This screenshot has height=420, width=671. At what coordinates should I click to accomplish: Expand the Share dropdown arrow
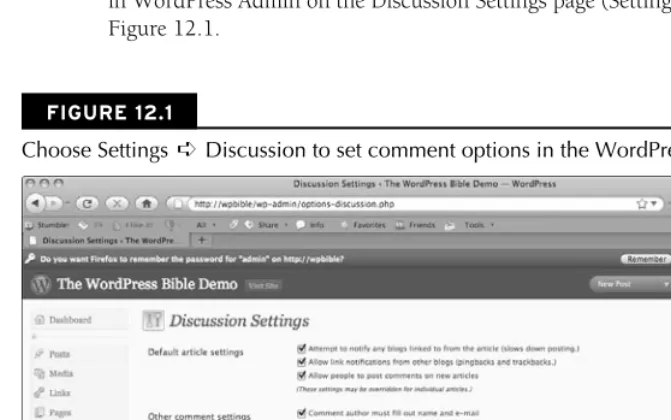286,225
